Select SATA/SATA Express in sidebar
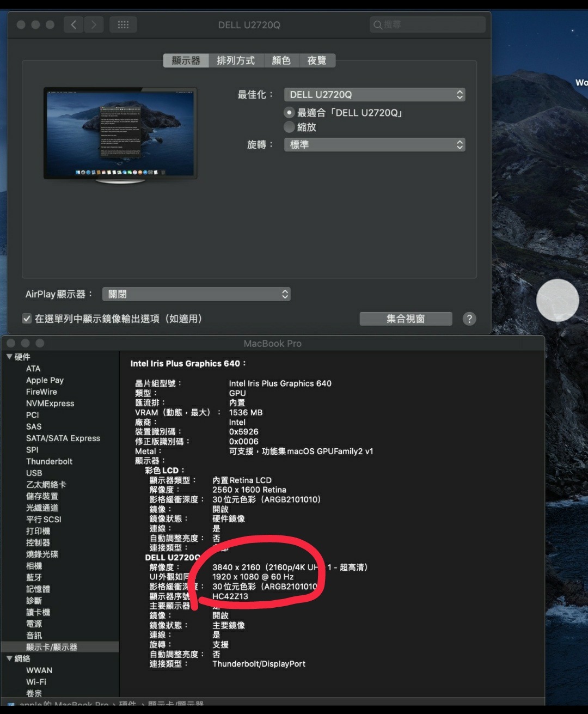The height and width of the screenshot is (714, 588). pos(63,438)
